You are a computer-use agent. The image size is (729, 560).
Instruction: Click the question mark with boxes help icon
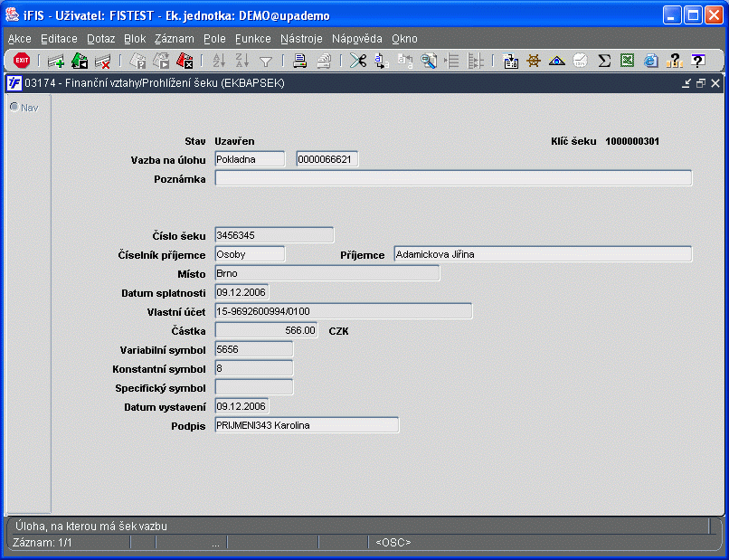point(674,61)
